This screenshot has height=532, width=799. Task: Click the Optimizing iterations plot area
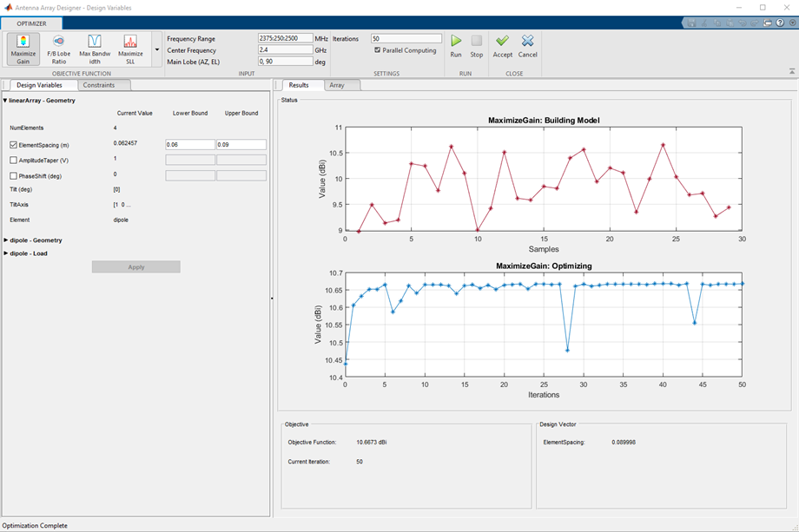point(544,325)
